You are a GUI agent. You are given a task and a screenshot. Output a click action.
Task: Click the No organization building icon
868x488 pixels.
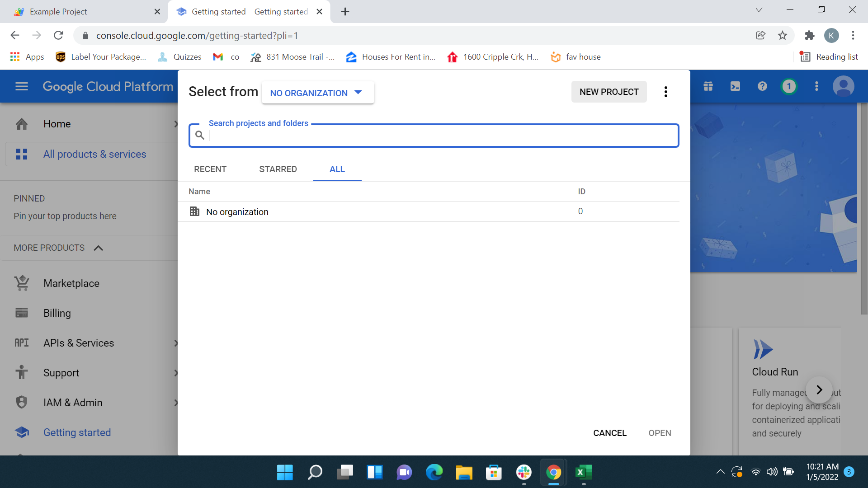[194, 211]
